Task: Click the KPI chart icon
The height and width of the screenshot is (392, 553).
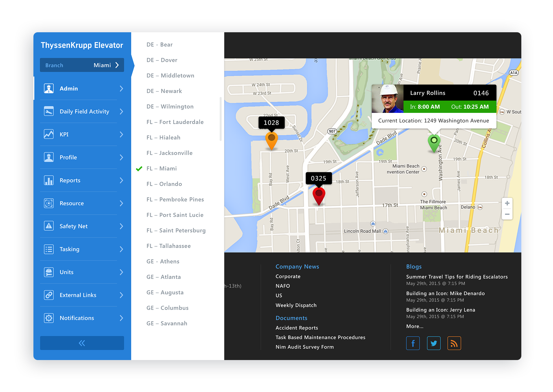Action: 49,134
